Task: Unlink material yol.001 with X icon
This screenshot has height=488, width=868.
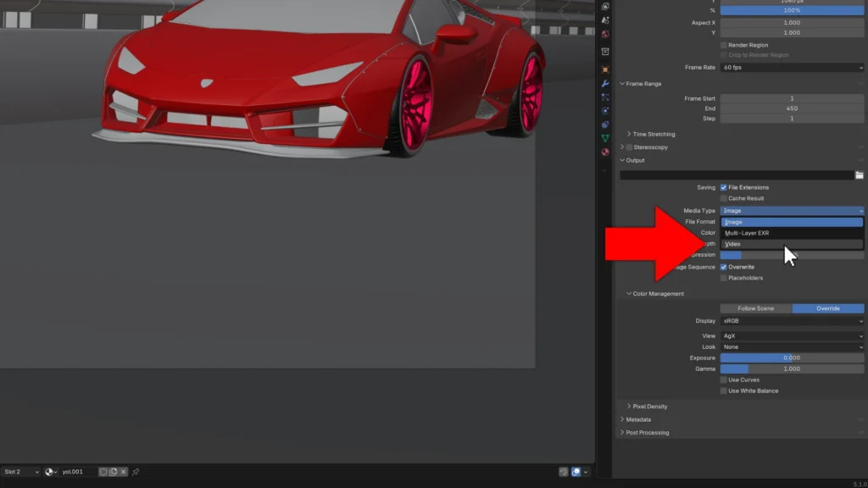Action: click(124, 472)
